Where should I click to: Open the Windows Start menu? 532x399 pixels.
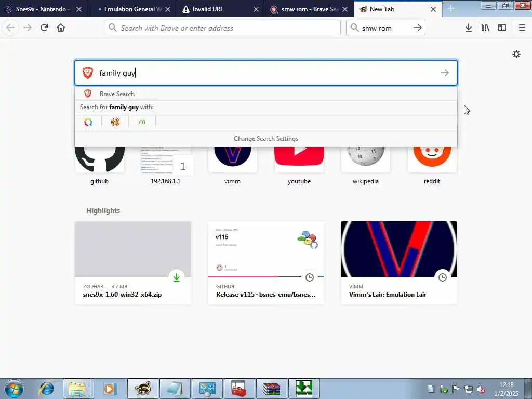[14, 389]
